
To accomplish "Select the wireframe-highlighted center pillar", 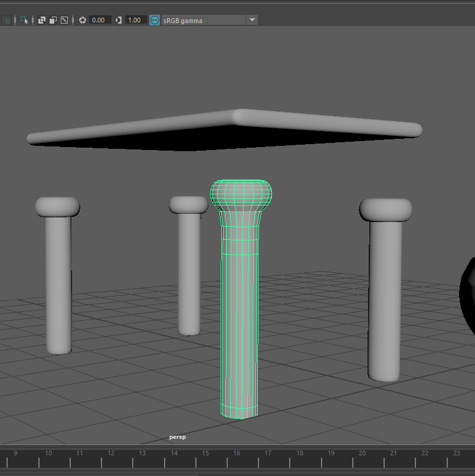I will (x=239, y=325).
